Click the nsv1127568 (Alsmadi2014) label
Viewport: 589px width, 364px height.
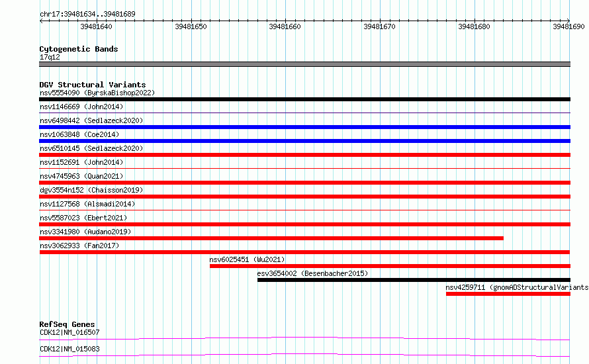click(87, 204)
